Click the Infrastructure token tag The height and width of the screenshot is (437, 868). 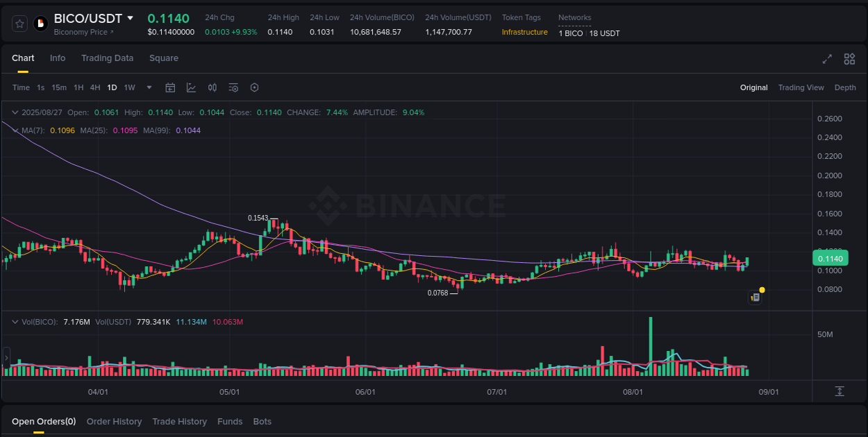pyautogui.click(x=524, y=32)
